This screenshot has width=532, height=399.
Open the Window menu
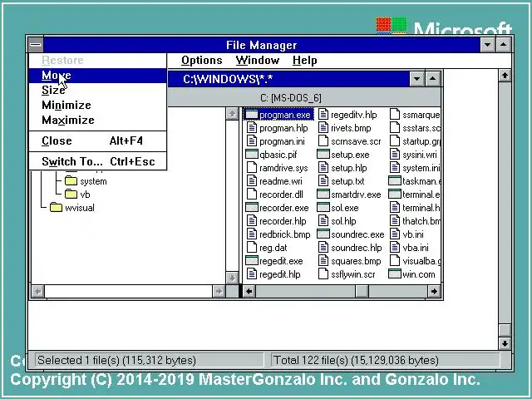pyautogui.click(x=258, y=61)
